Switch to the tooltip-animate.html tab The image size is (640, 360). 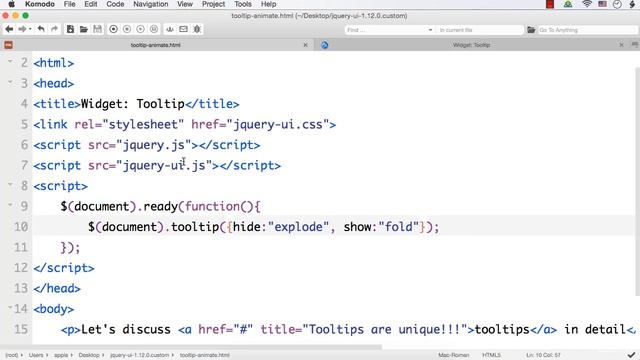click(156, 45)
